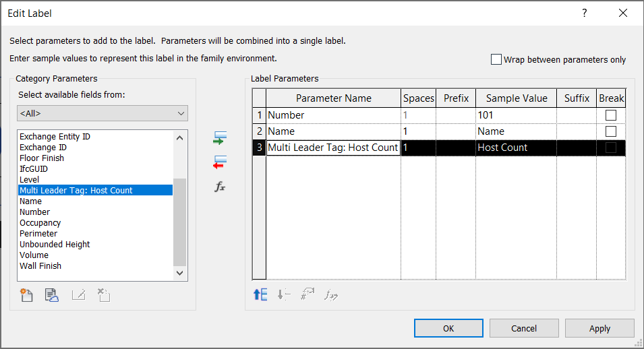Enable Wrap between parameters only checkbox
The width and height of the screenshot is (644, 349).
[497, 59]
